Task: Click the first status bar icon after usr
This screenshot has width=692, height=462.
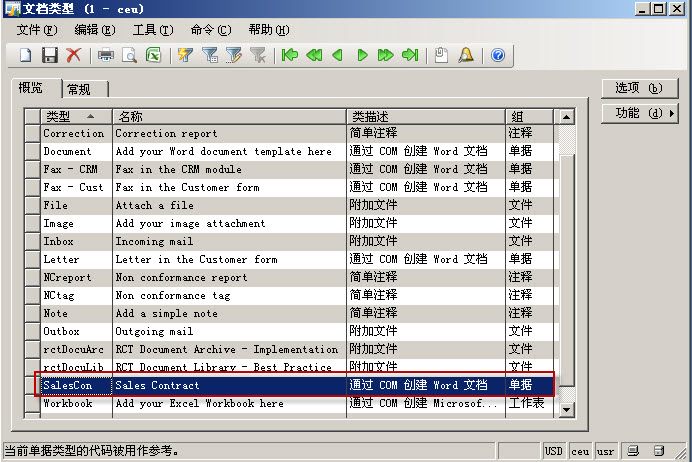Action: point(633,451)
